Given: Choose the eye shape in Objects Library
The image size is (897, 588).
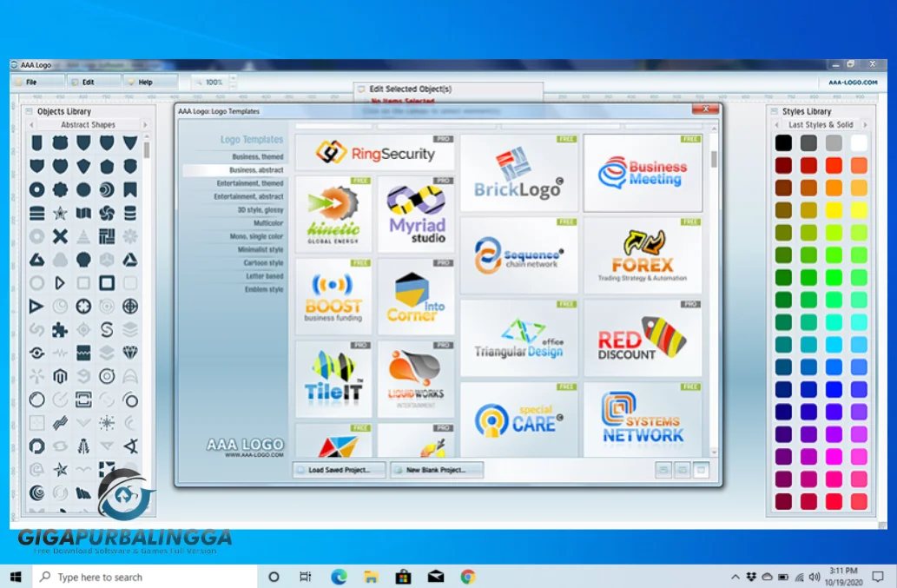Looking at the screenshot, I should coord(36,353).
